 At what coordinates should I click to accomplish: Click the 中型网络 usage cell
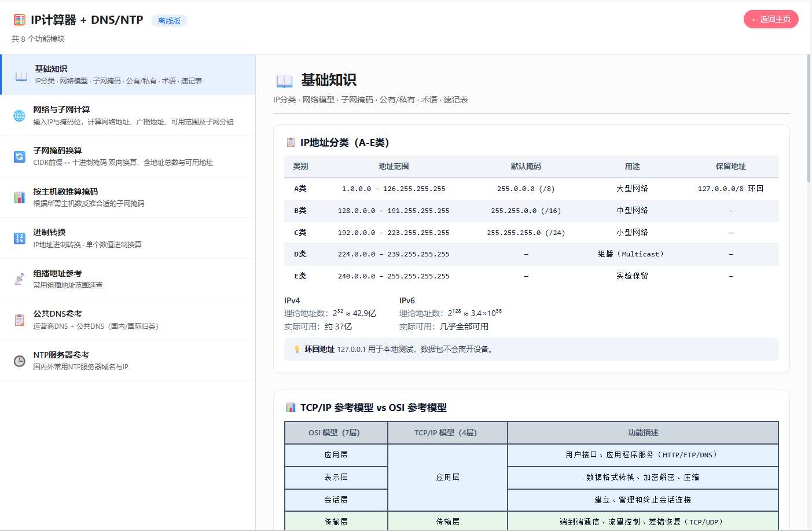(632, 211)
